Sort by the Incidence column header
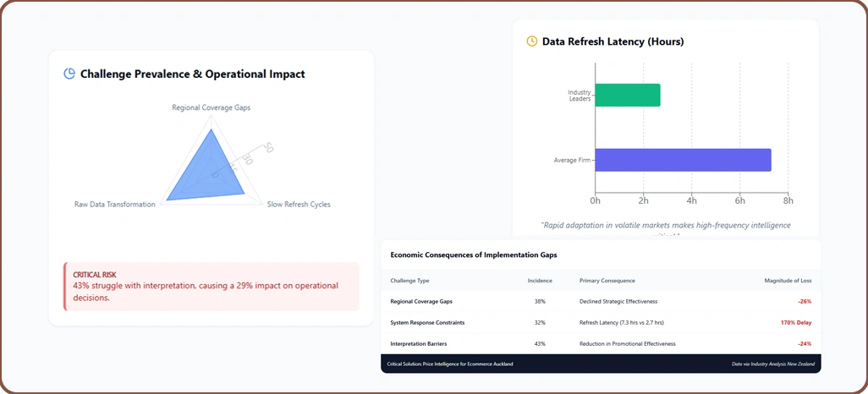This screenshot has width=868, height=394. tap(540, 281)
